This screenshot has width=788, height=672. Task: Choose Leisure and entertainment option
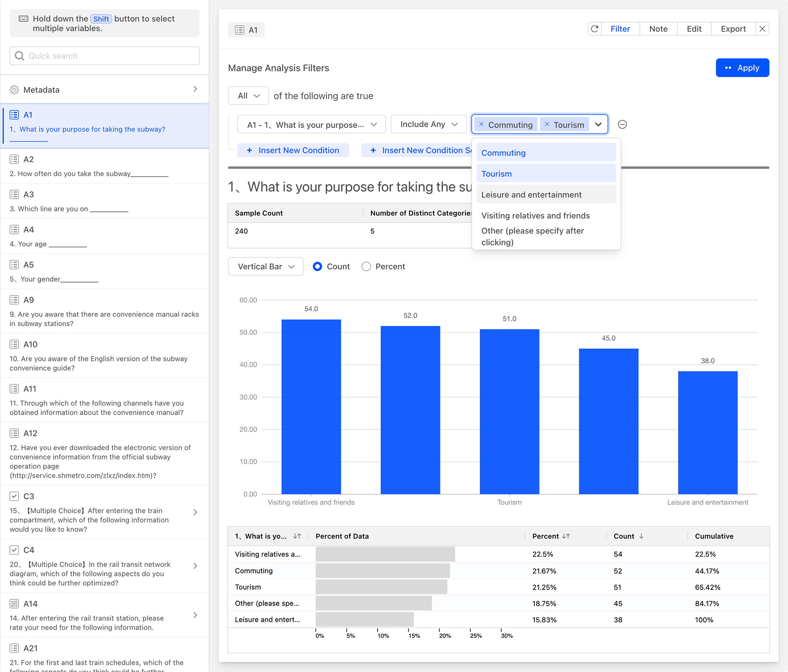[546, 195]
